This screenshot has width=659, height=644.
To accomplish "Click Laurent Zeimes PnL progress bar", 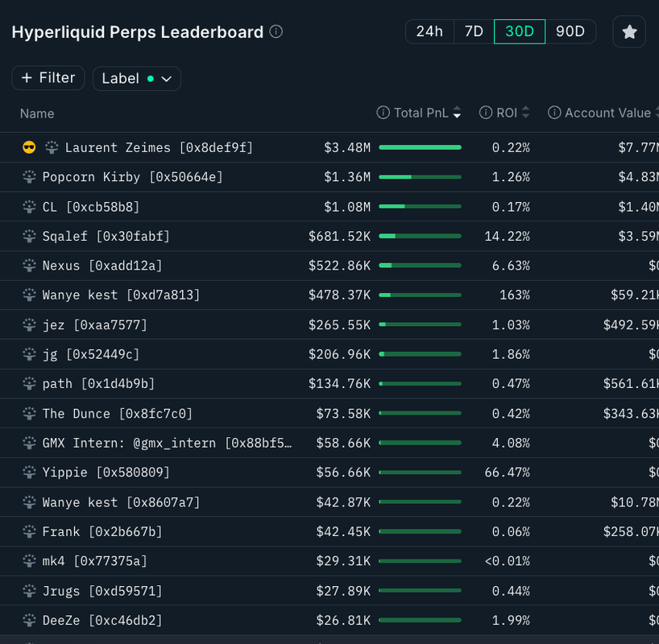I will coord(420,147).
